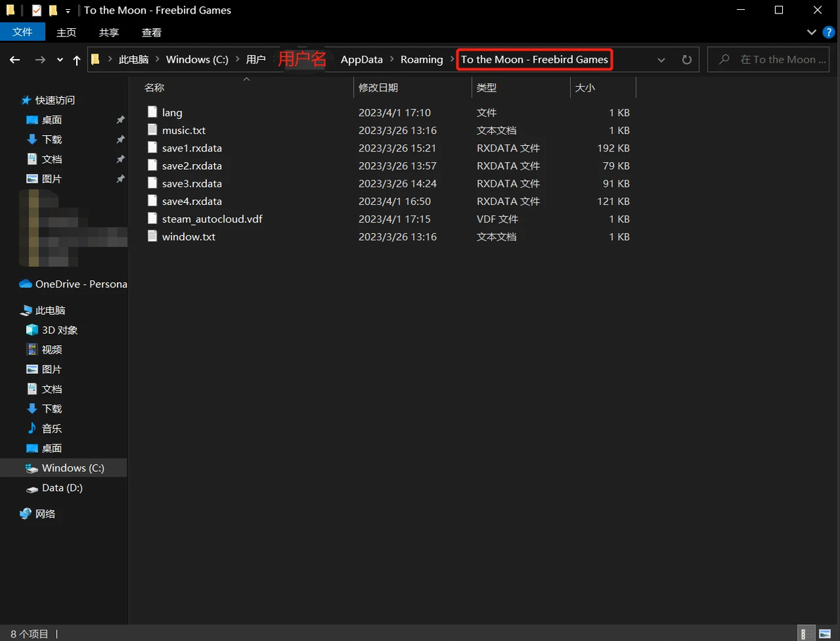Open the 共享 ribbon tab
Screen dimensions: 840x641
click(109, 32)
